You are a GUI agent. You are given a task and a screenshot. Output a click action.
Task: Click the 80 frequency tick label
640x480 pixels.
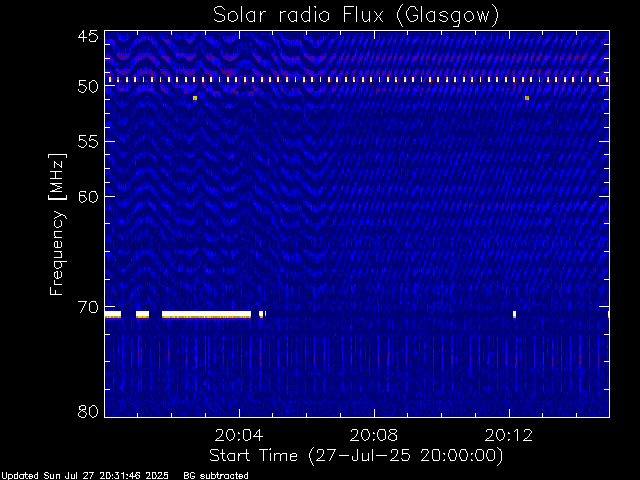click(88, 411)
